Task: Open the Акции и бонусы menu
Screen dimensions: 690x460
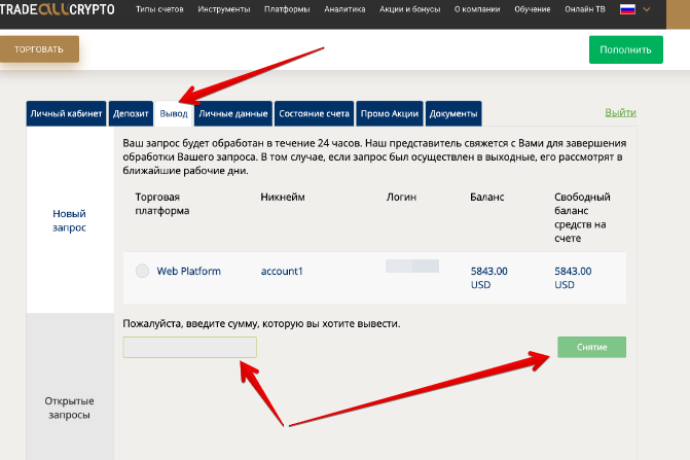Action: pos(410,9)
